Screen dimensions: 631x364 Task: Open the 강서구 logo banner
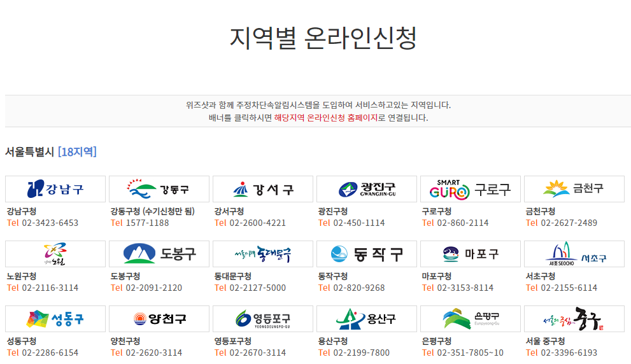[x=263, y=189]
